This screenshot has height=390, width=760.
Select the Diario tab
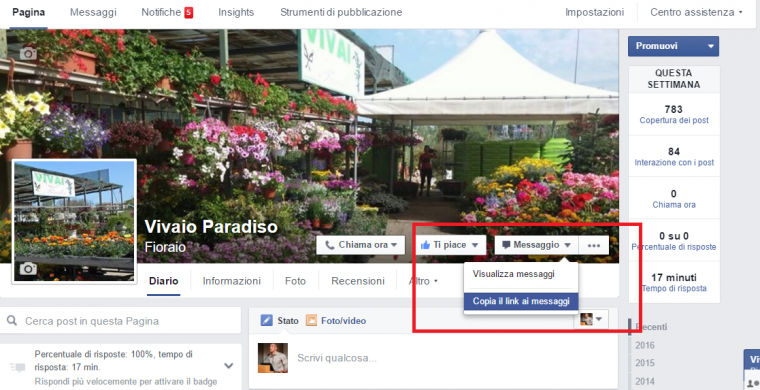163,281
